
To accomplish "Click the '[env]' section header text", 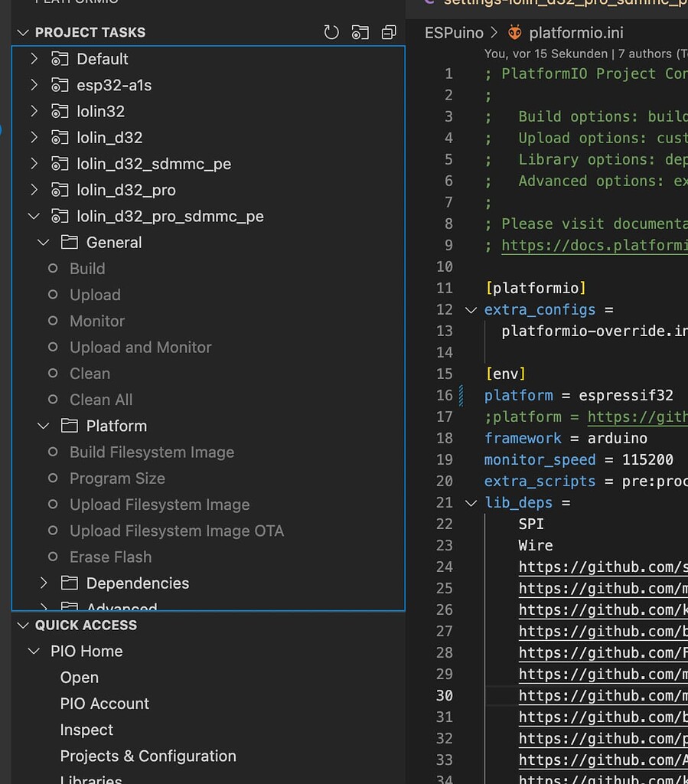I will click(506, 374).
